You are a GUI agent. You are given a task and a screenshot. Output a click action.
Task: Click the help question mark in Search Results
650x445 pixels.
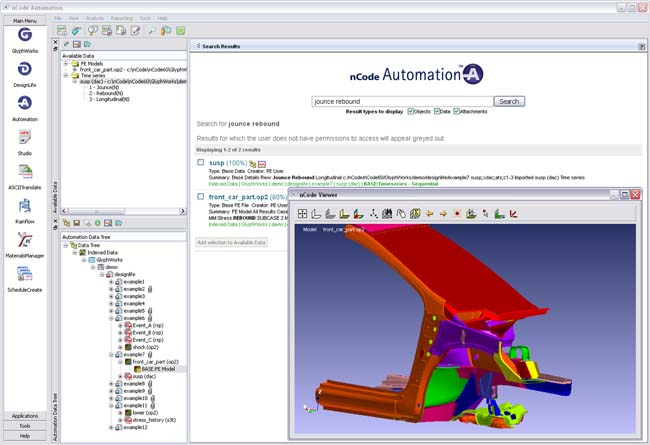tap(641, 46)
